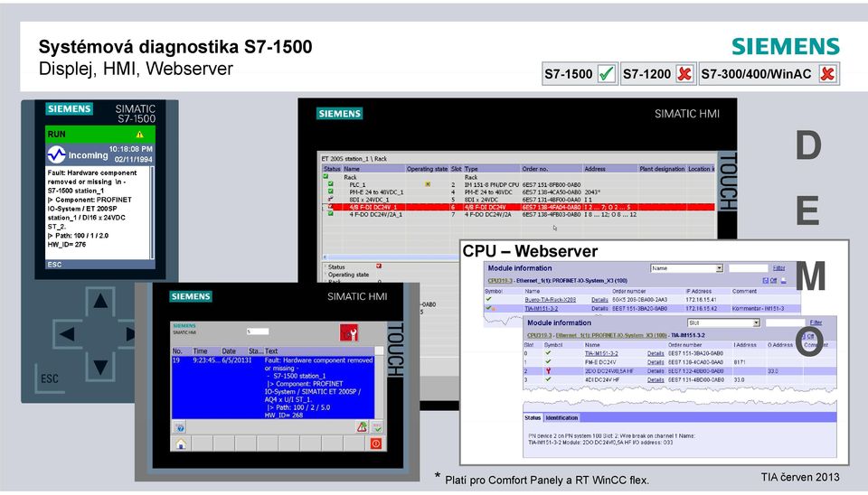This screenshot has width=868, height=495.
Task: Click the scrollbar beside the fault message text
Action: click(x=152, y=212)
